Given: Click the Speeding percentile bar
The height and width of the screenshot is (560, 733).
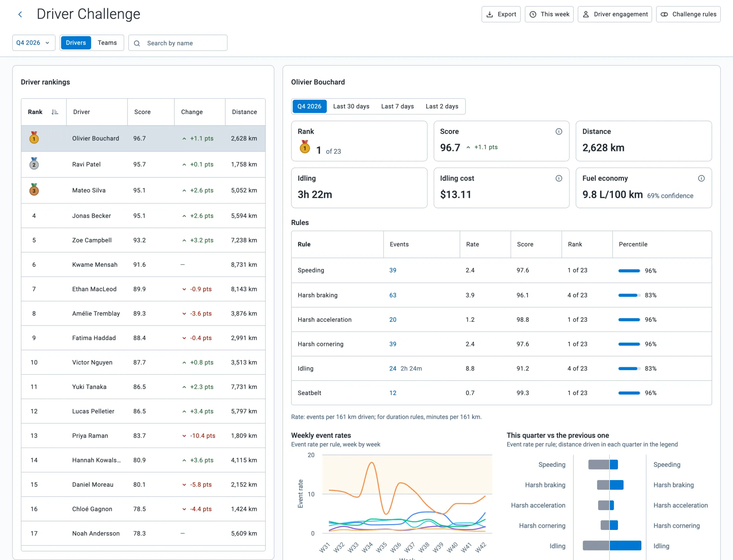Looking at the screenshot, I should point(629,271).
